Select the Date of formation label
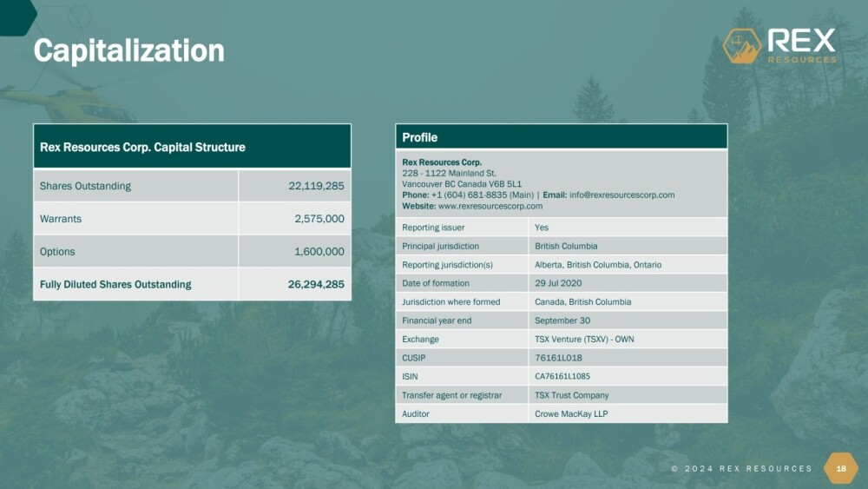This screenshot has width=868, height=489. pyautogui.click(x=435, y=283)
